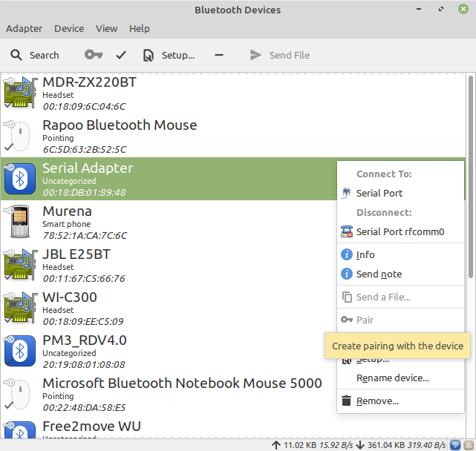The width and height of the screenshot is (476, 451).
Task: Select Rapoo Bluetooth Mouse device name
Action: pyautogui.click(x=120, y=125)
